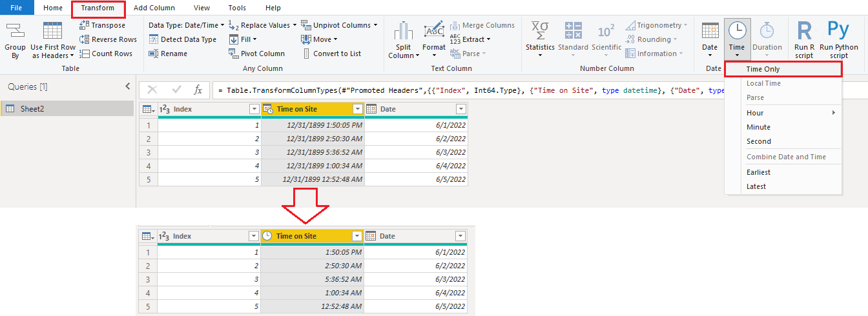Select cell 12/31/1899 1:50:05 PM
Screen dimensions: 868x316
pyautogui.click(x=313, y=124)
